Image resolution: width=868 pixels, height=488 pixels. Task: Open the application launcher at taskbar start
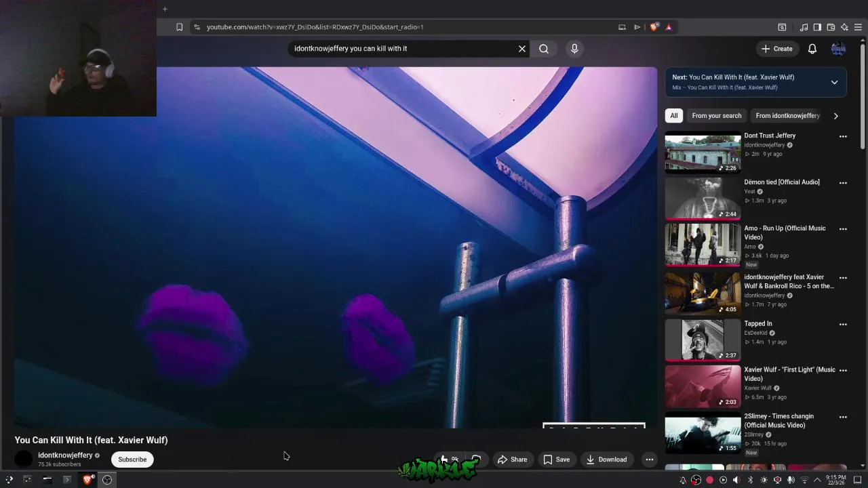coord(9,480)
